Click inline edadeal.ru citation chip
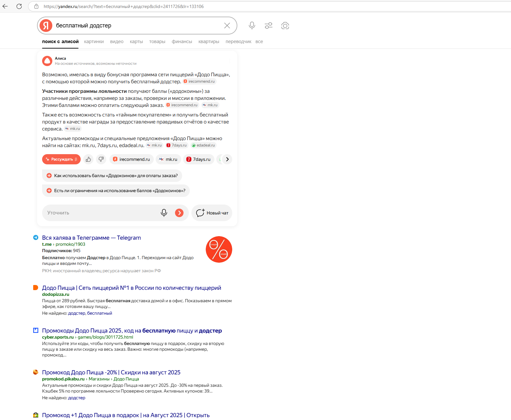This screenshot has height=420, width=511. click(x=204, y=145)
